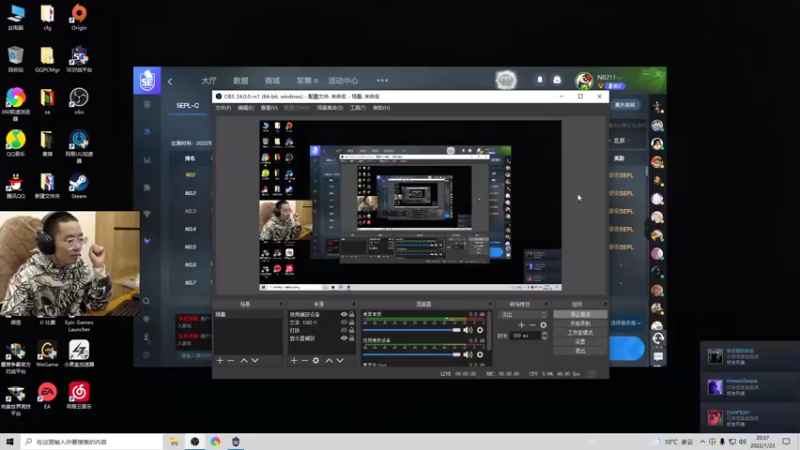Open OBS 编辑(E) menu
Image resolution: width=800 pixels, height=450 pixels.
click(x=245, y=108)
